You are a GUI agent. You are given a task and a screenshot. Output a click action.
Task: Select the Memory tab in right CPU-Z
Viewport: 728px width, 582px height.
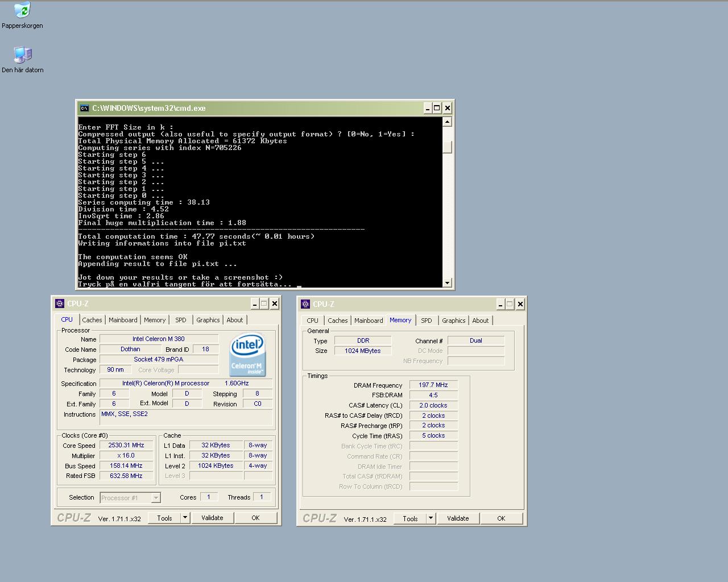click(x=400, y=320)
